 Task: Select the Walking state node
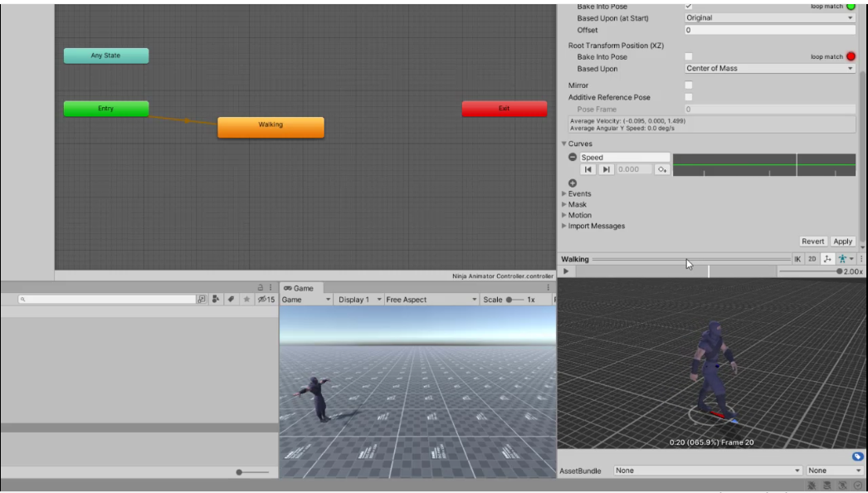(271, 126)
